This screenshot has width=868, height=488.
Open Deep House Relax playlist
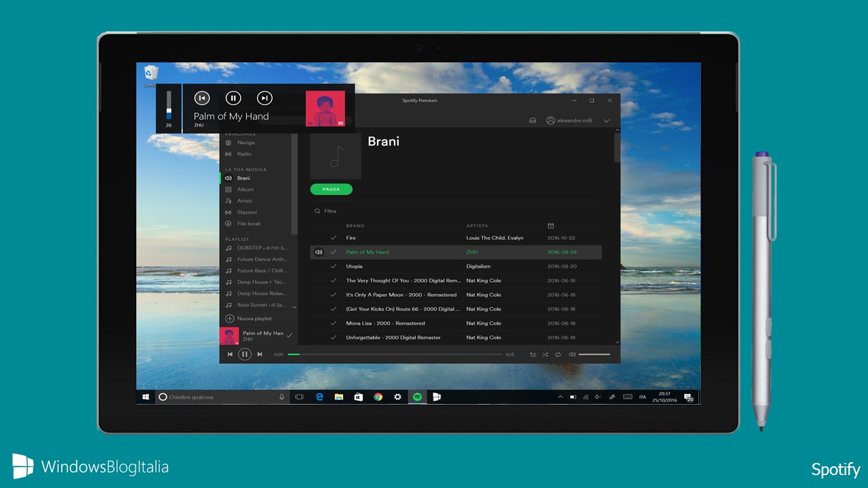[262, 293]
